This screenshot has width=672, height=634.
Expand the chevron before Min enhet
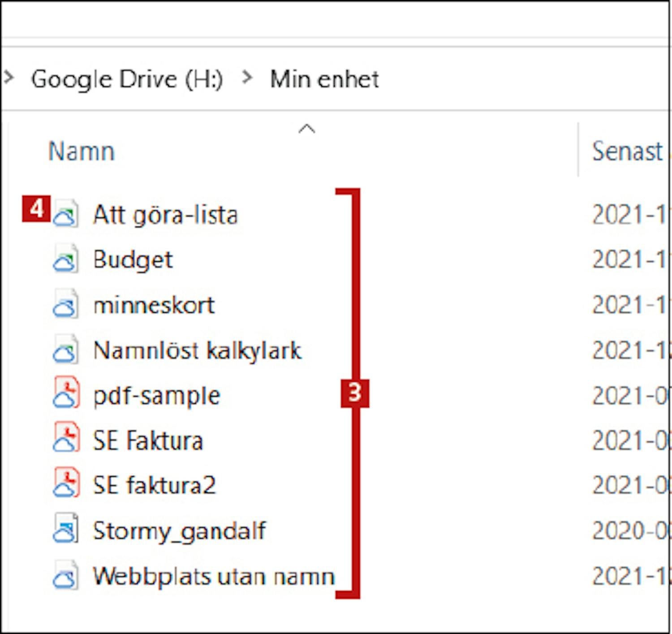tap(246, 78)
